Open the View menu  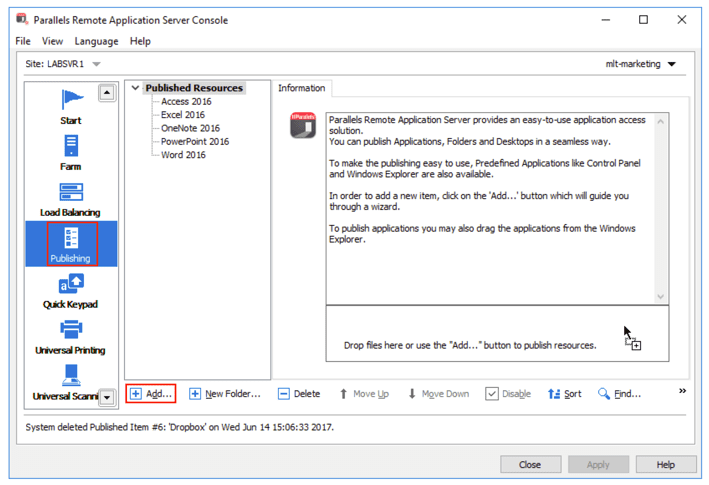click(52, 41)
